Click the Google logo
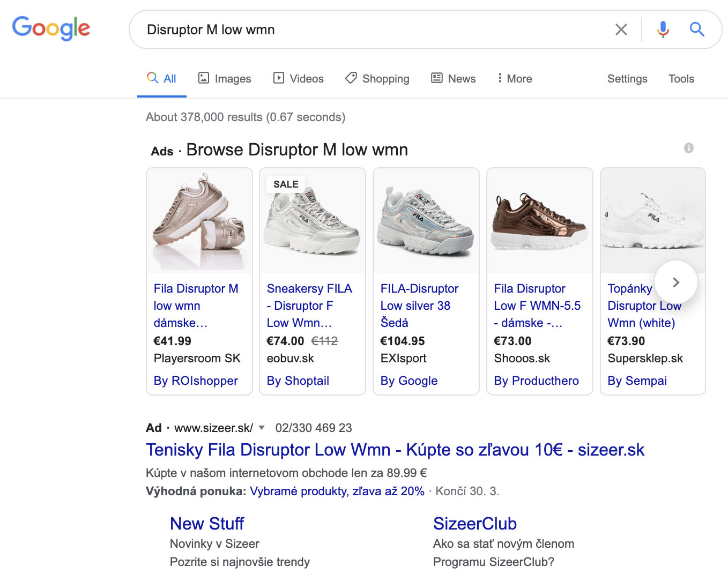This screenshot has width=728, height=581. coord(51,28)
